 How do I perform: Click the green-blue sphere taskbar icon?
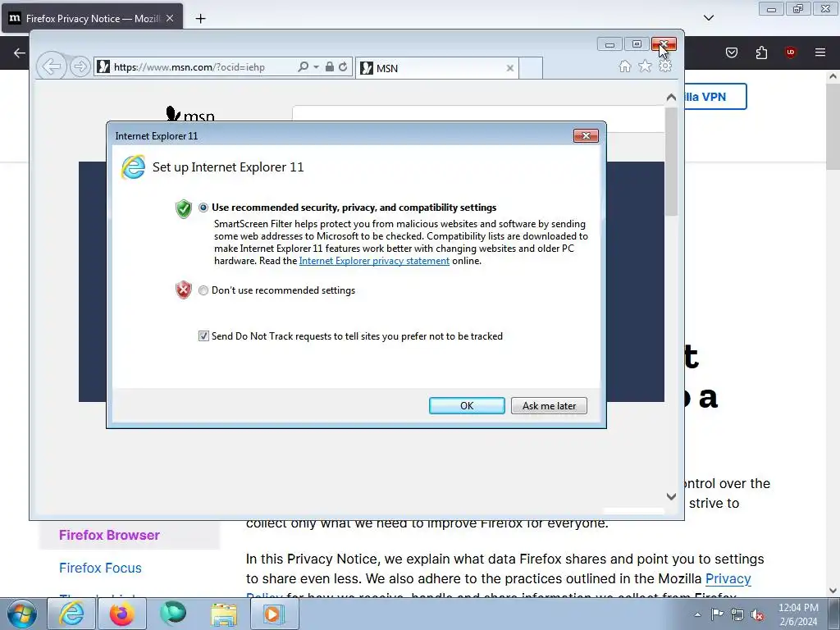coord(173,614)
